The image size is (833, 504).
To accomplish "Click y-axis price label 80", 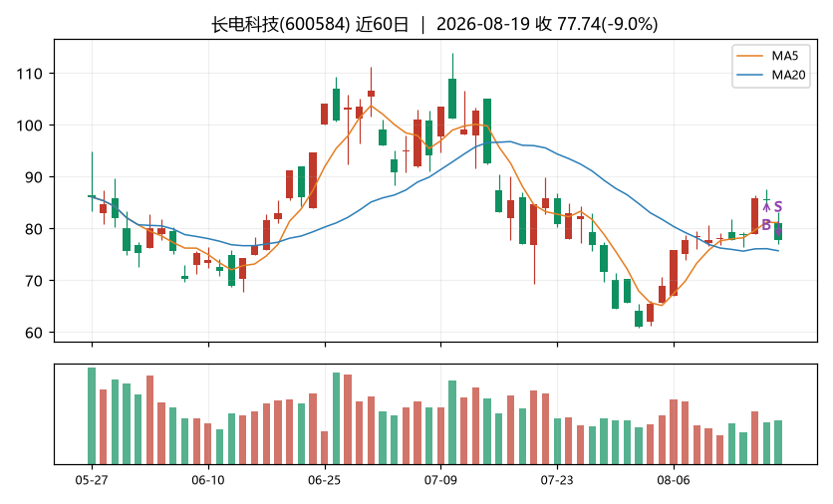I will pyautogui.click(x=33, y=229).
